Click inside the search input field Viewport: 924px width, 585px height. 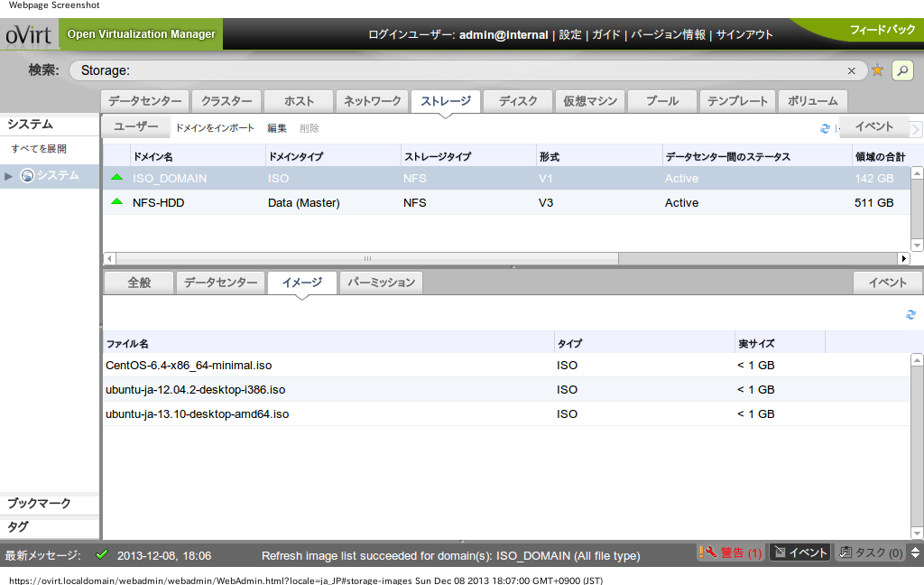(451, 70)
